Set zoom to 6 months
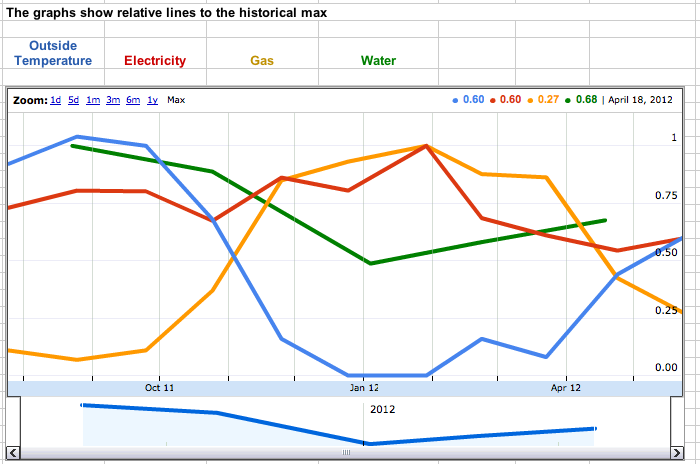The height and width of the screenshot is (464, 700). 133,100
